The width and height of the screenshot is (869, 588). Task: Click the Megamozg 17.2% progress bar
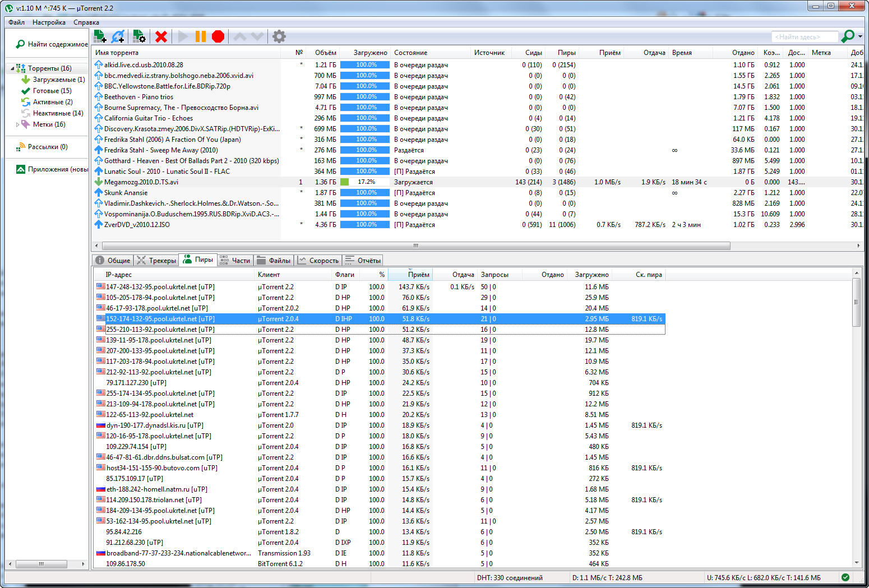(x=364, y=182)
